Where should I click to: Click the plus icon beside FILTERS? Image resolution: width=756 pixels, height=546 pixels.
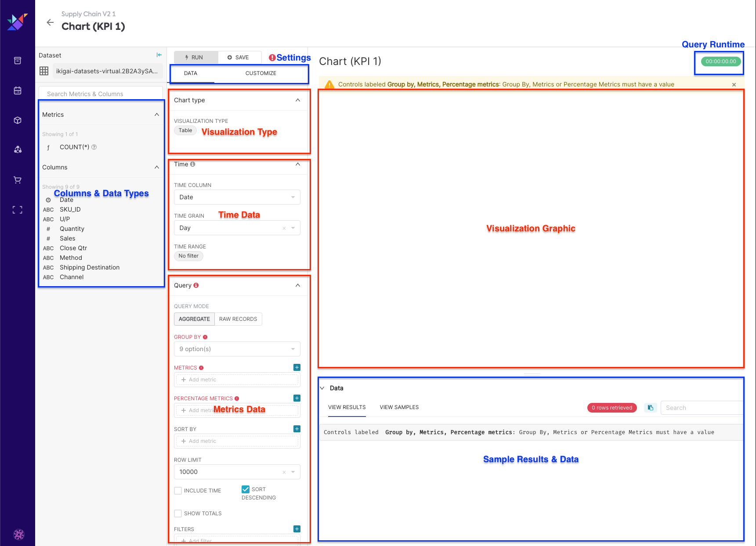297,529
